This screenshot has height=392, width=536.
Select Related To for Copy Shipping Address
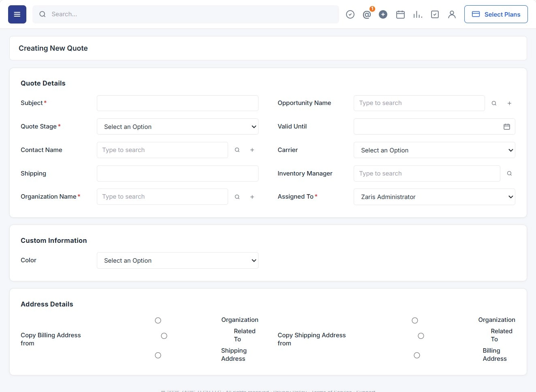[x=421, y=336]
